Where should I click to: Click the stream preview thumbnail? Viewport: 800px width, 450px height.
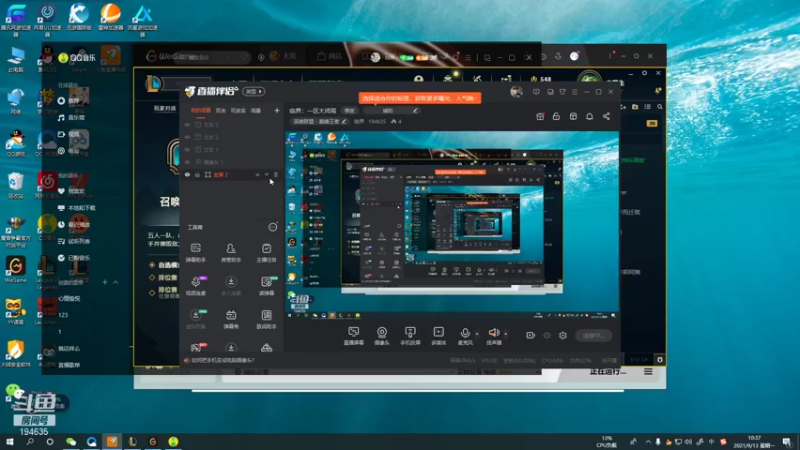tap(452, 226)
